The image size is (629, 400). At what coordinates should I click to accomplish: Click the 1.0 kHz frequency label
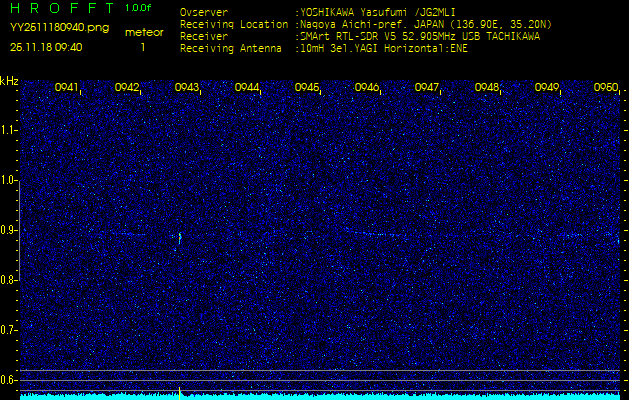point(9,180)
